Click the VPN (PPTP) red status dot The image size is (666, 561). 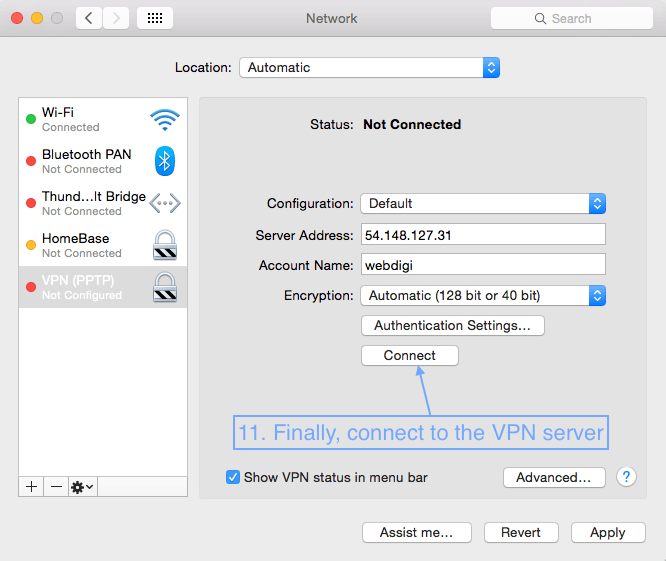31,287
